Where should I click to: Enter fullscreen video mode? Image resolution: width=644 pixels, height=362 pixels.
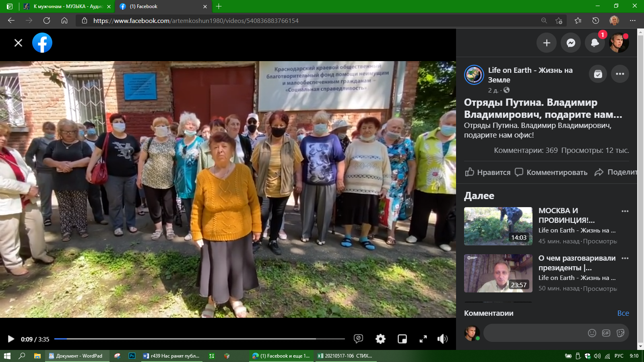point(423,339)
